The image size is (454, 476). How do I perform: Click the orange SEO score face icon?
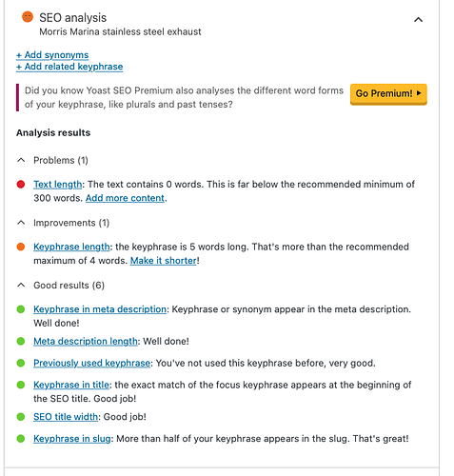[28, 17]
